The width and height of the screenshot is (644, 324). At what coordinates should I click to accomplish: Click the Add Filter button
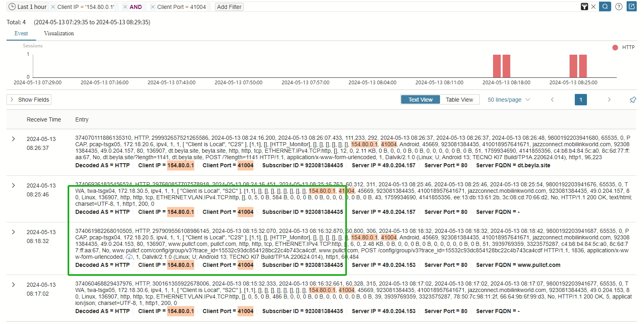click(229, 7)
